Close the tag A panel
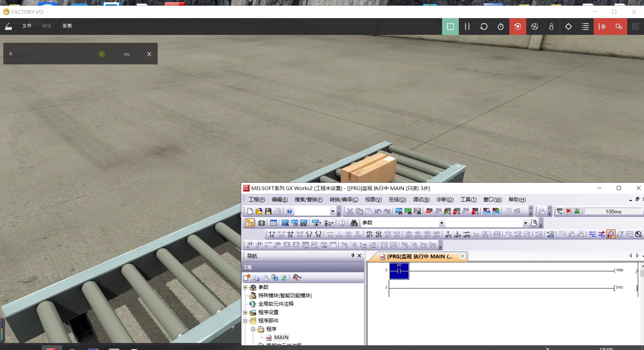644x350 pixels. pos(149,54)
